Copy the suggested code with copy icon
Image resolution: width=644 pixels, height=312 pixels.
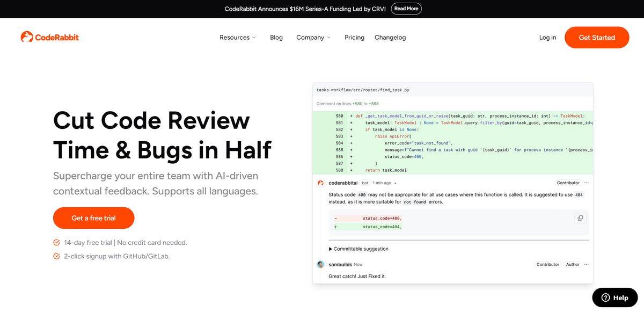580,218
